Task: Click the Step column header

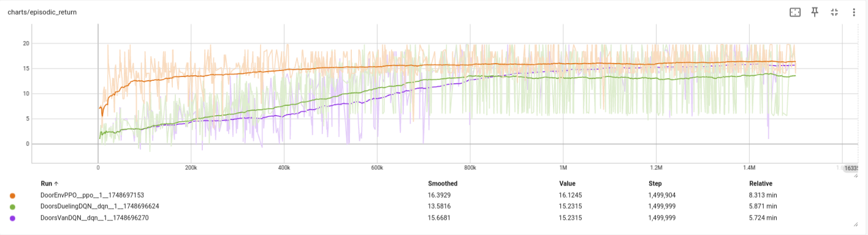Action: coord(655,184)
